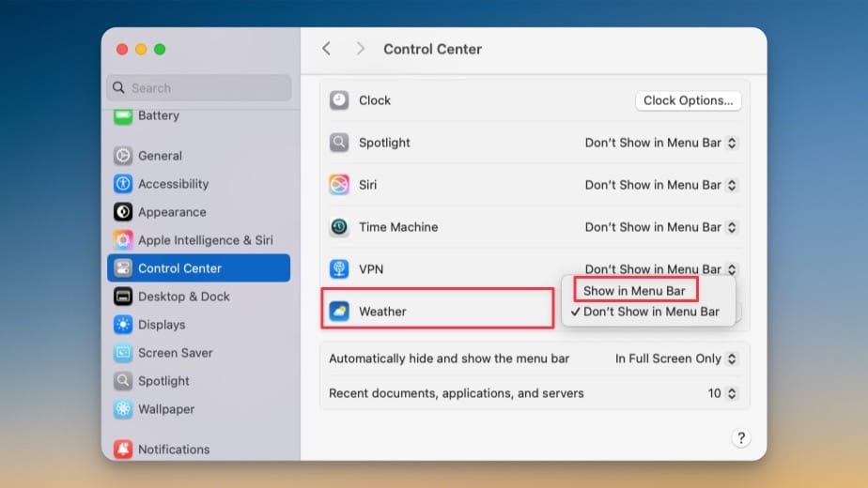The width and height of the screenshot is (868, 488).
Task: Click the Time Machine icon
Action: (339, 227)
